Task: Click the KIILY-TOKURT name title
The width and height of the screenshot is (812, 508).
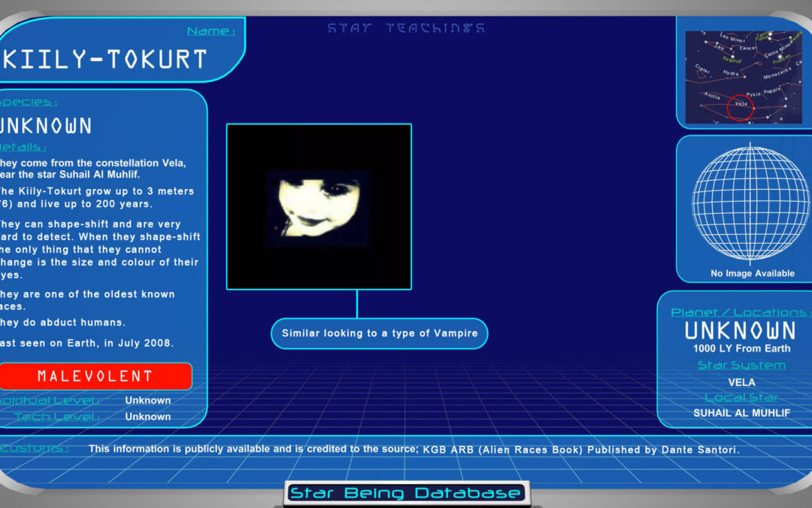Action: 104,60
